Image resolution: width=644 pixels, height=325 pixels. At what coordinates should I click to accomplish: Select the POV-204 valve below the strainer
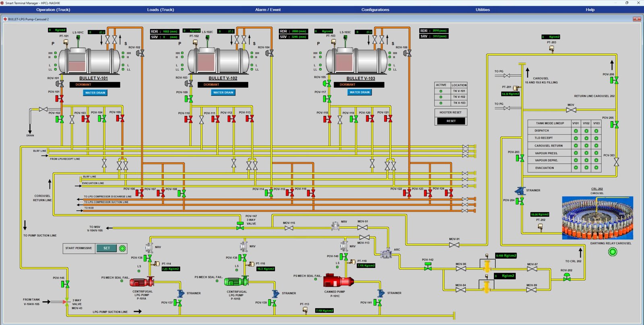[x=520, y=201]
